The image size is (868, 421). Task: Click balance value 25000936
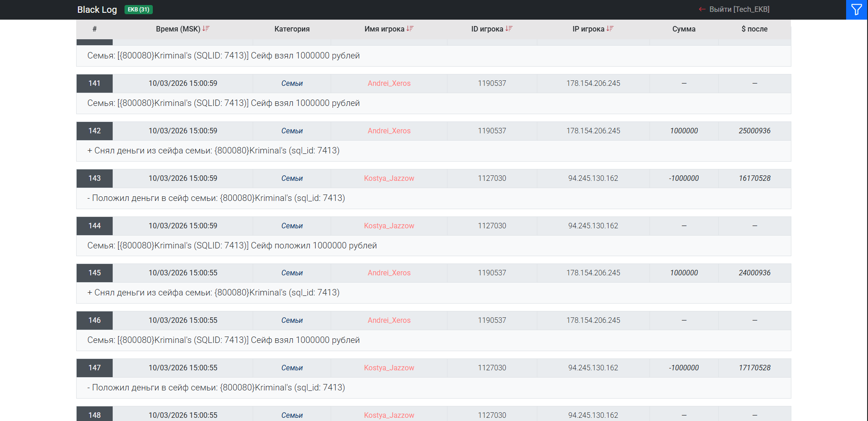click(x=754, y=131)
